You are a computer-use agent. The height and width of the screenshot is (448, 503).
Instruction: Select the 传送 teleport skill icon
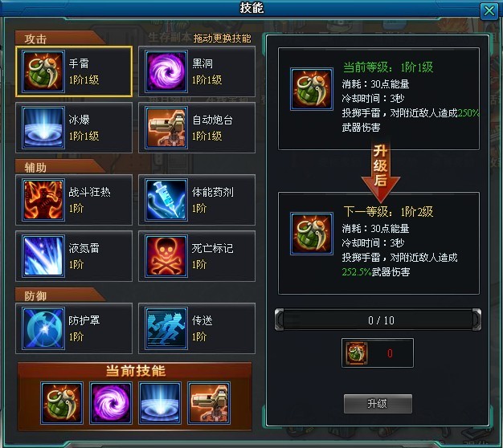coord(166,328)
